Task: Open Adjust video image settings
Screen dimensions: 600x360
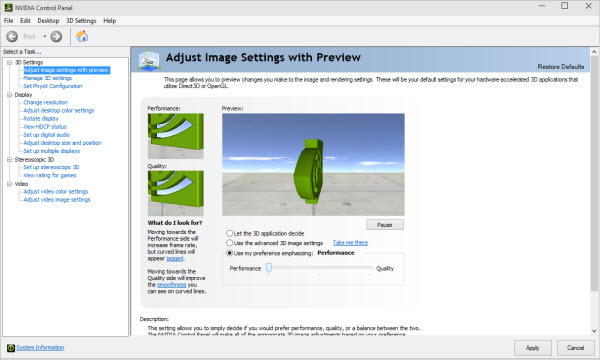Action: (x=57, y=200)
